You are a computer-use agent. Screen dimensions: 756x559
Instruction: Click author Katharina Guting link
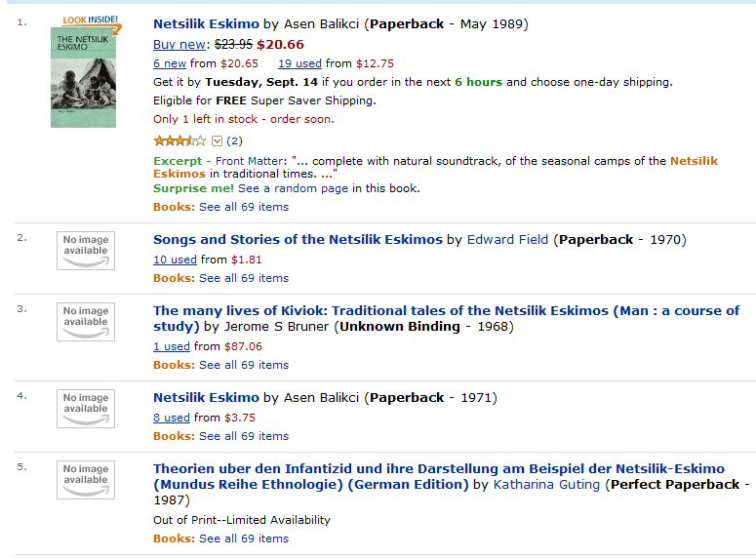tap(546, 484)
